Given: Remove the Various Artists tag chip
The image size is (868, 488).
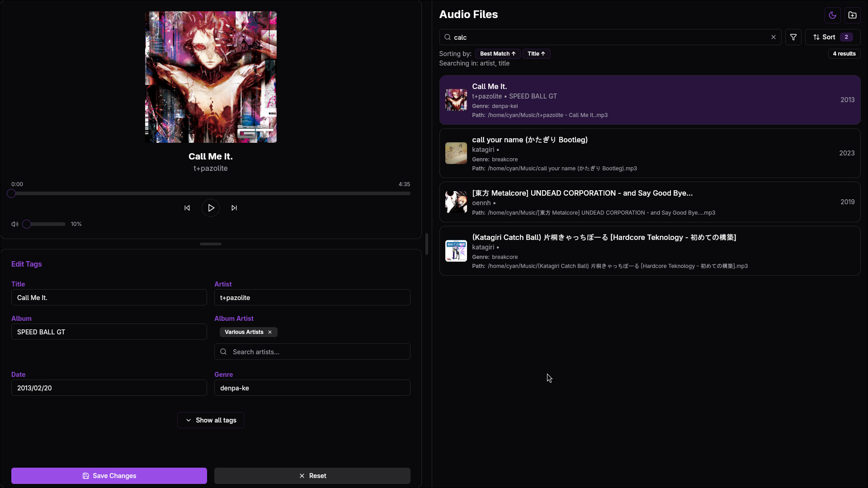Looking at the screenshot, I should point(270,332).
